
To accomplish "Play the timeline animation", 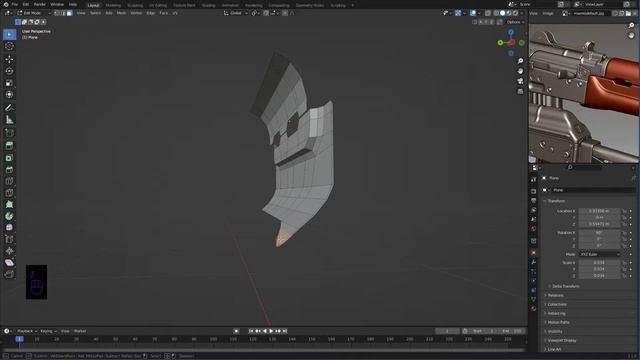I will (x=271, y=331).
